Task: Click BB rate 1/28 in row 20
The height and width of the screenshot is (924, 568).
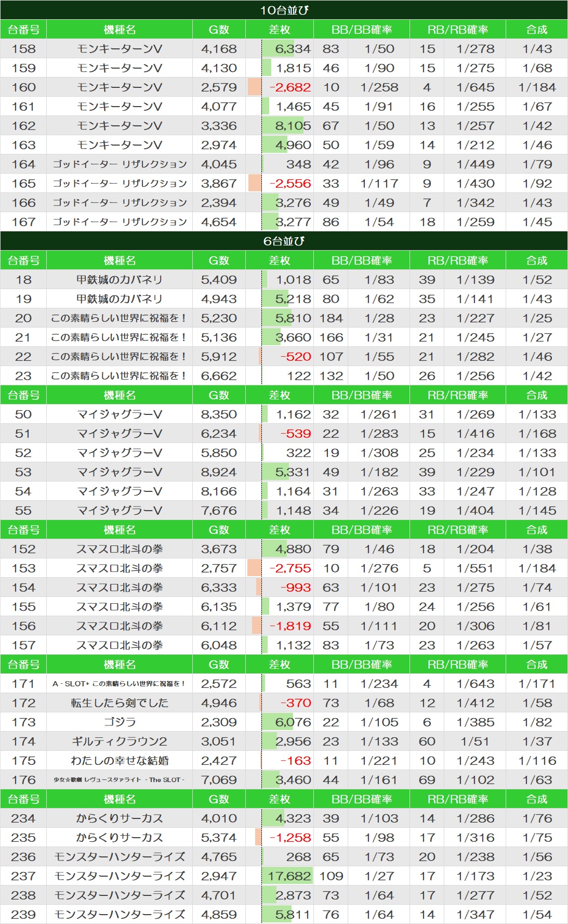Action: coord(379,318)
